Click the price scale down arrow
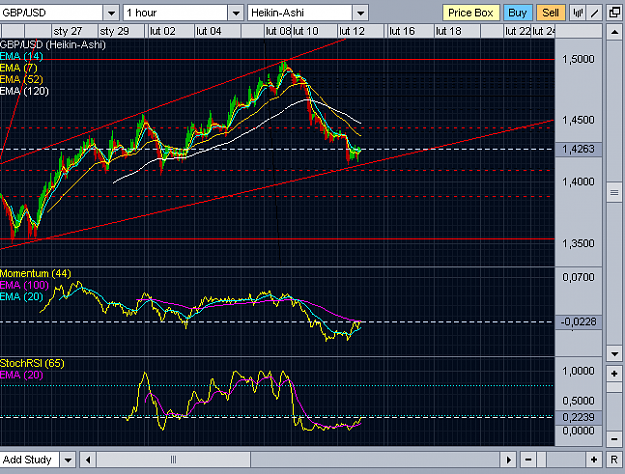625x474 pixels. 615,353
